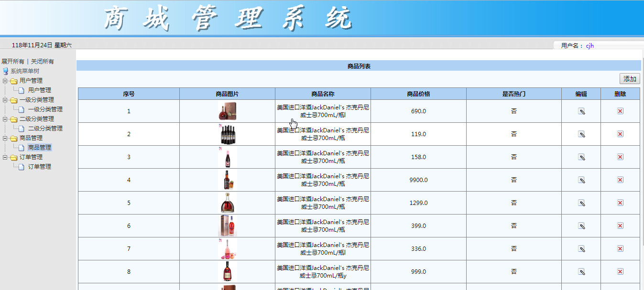Click the row 6 boxed bottle thumbnail

pos(227,226)
